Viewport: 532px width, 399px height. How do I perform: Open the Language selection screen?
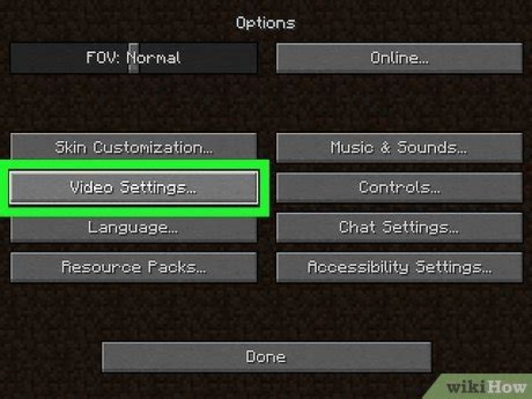[134, 230]
